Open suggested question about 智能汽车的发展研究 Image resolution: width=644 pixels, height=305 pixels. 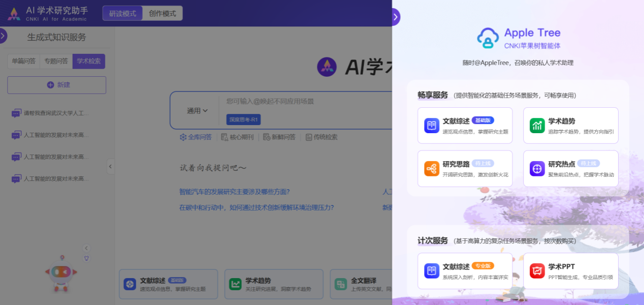235,192
